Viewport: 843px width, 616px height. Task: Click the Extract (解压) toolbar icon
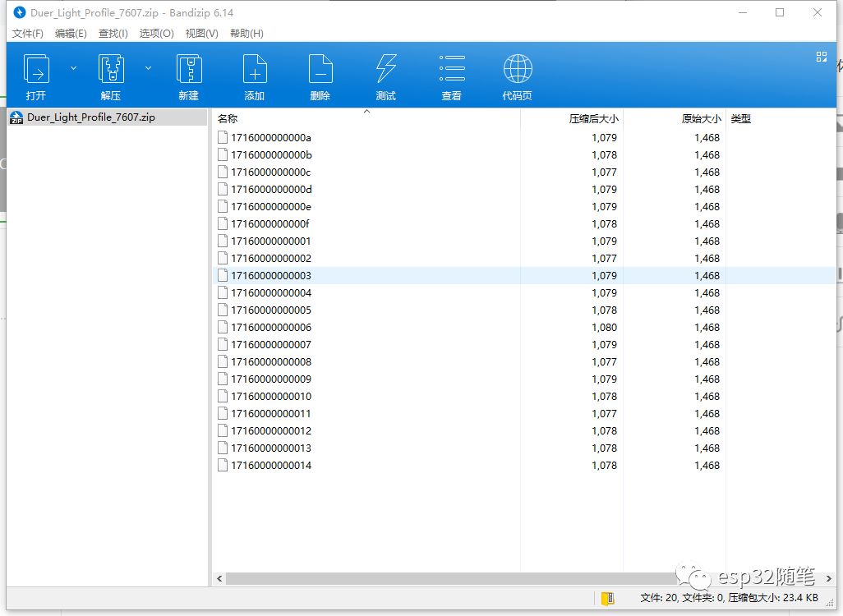(x=111, y=69)
